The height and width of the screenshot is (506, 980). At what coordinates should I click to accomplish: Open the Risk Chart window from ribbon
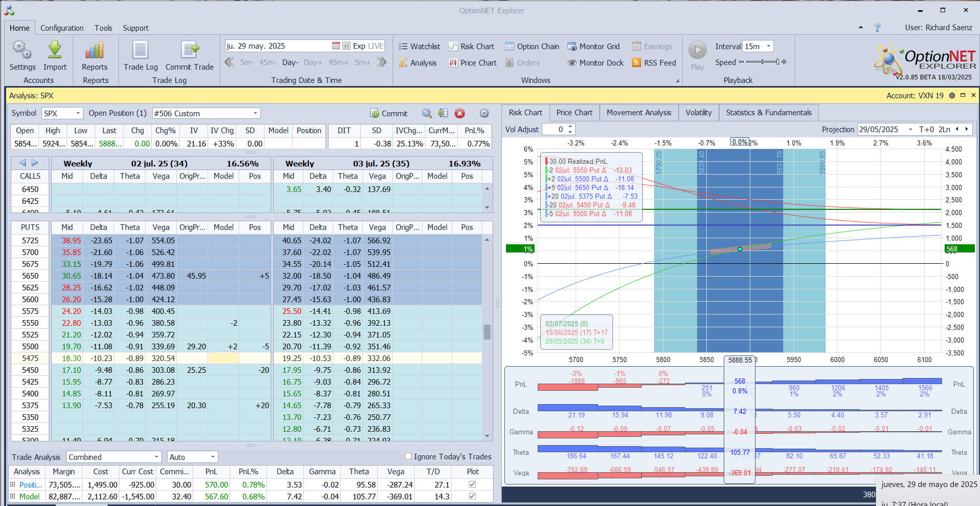point(472,47)
